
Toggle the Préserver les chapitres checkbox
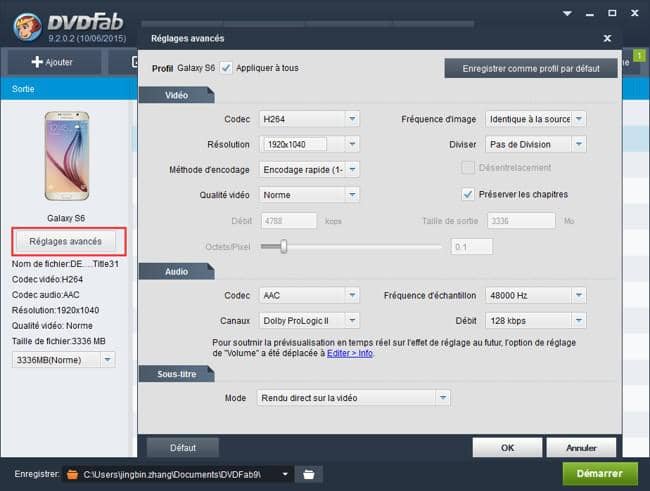(468, 194)
